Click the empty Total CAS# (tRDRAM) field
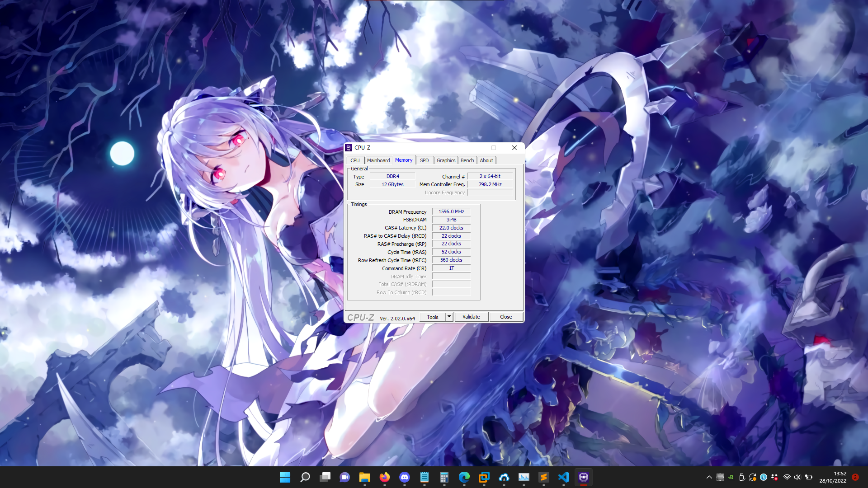The width and height of the screenshot is (868, 488). click(451, 284)
